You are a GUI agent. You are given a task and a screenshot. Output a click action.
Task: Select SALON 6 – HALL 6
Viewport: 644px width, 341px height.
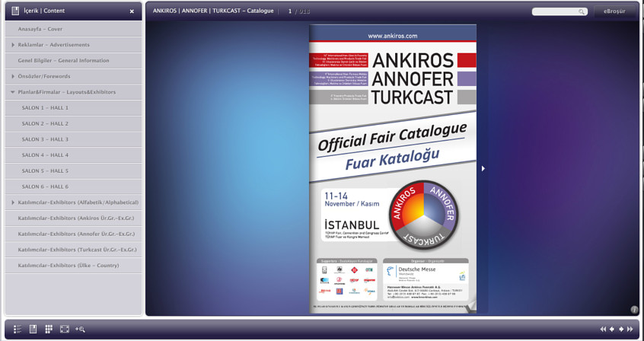(x=74, y=186)
